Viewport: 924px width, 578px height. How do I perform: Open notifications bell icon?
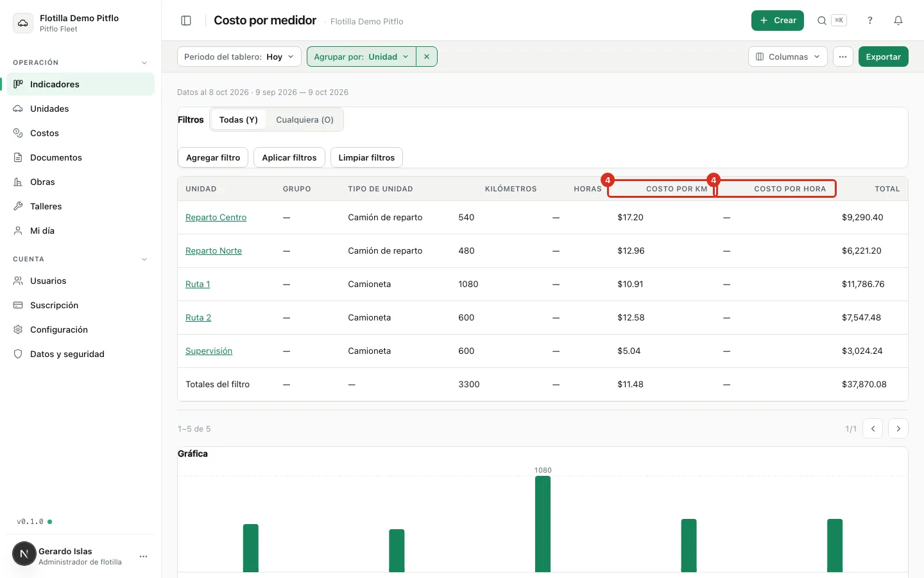898,21
